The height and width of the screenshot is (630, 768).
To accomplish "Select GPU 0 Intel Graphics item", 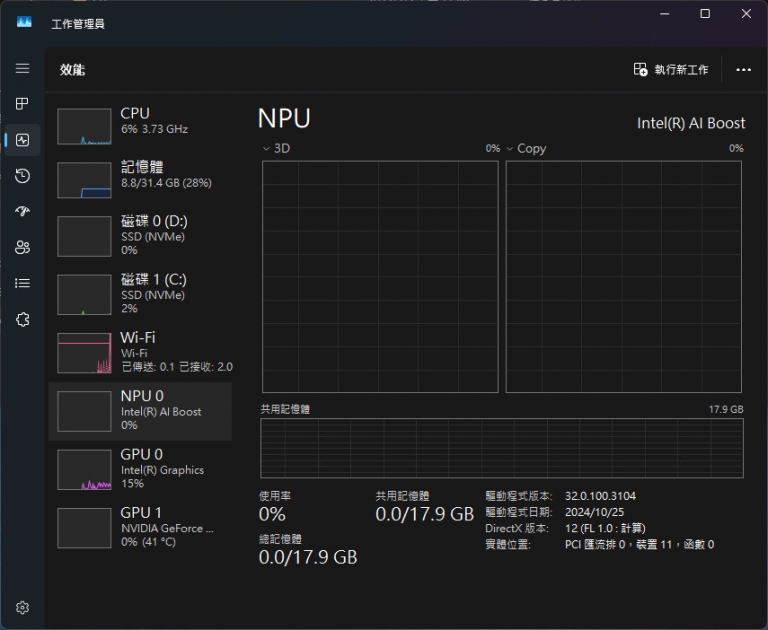I will 141,469.
